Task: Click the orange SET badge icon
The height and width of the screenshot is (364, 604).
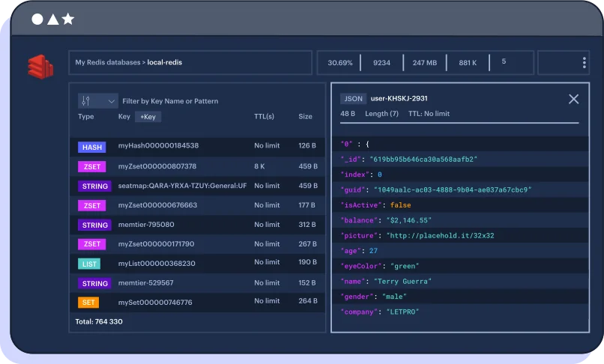Action: coord(88,303)
